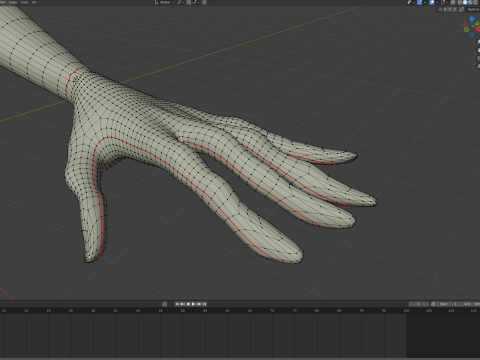The image size is (480, 360).
Task: Play the animation in reverse
Action: click(x=188, y=304)
